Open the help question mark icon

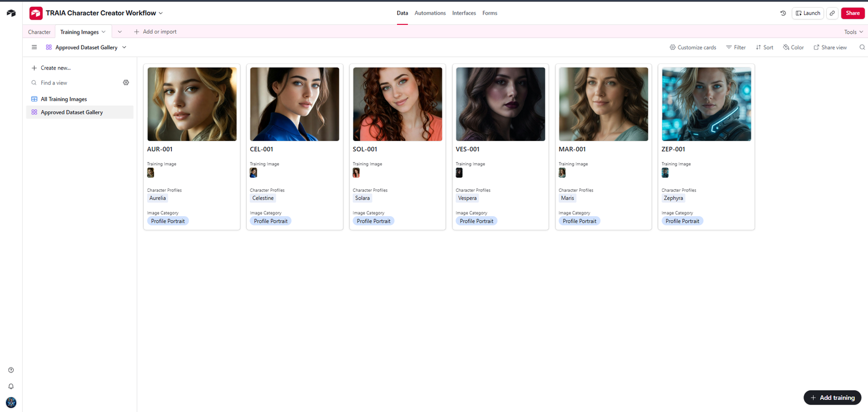[x=11, y=370]
